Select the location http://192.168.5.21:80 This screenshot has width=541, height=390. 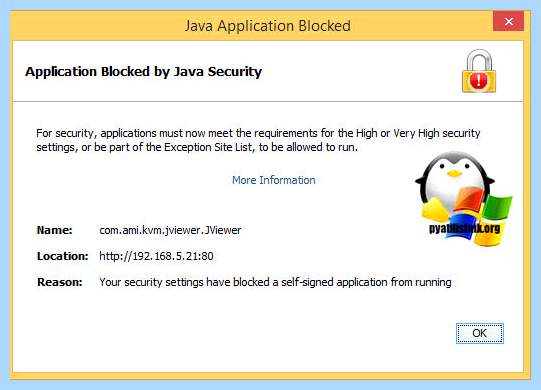(x=156, y=256)
